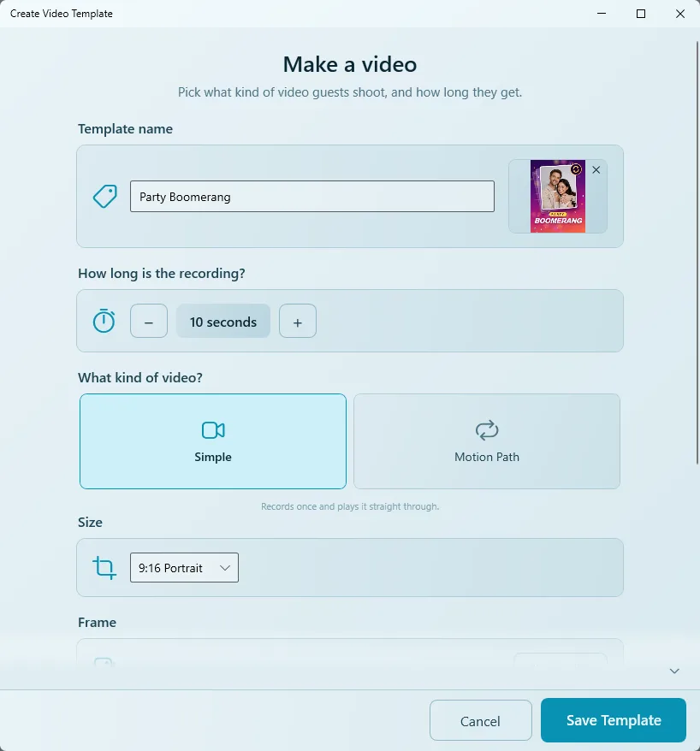Click 'How long is the recording?' label

162,274
